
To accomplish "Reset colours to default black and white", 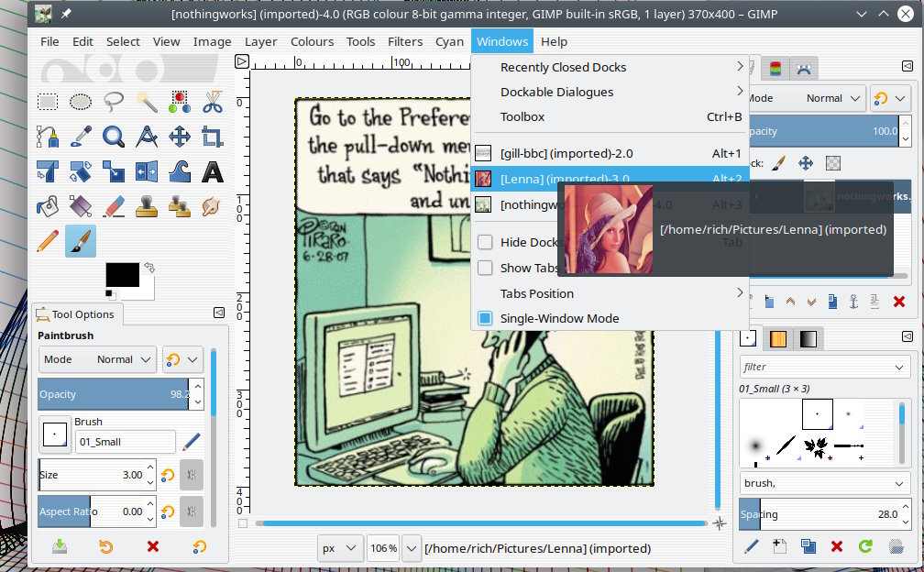I will [x=110, y=293].
